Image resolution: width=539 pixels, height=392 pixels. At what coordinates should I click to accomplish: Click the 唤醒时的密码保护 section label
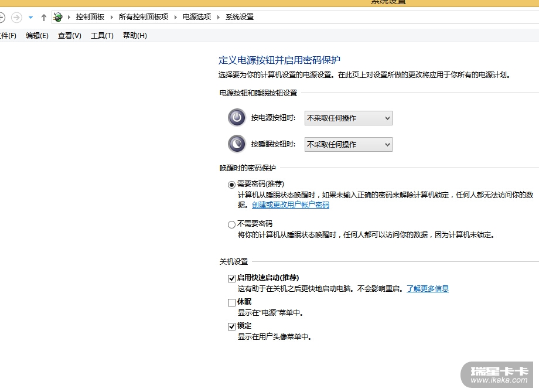(x=247, y=168)
